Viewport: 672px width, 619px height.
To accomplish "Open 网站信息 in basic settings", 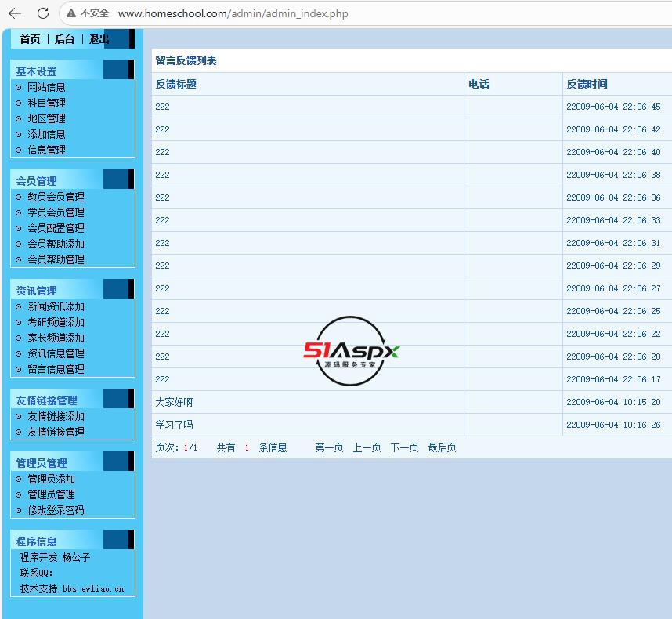I will tap(46, 88).
